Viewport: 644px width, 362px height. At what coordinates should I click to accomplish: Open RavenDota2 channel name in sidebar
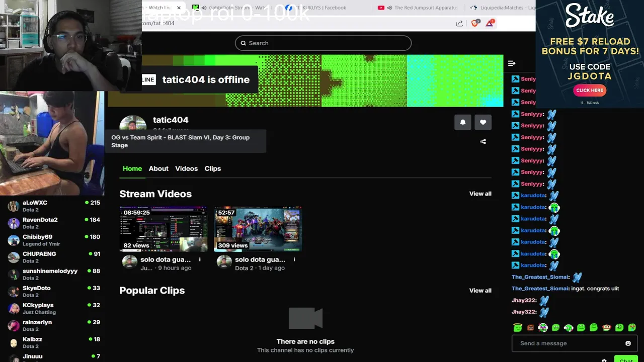pyautogui.click(x=40, y=220)
